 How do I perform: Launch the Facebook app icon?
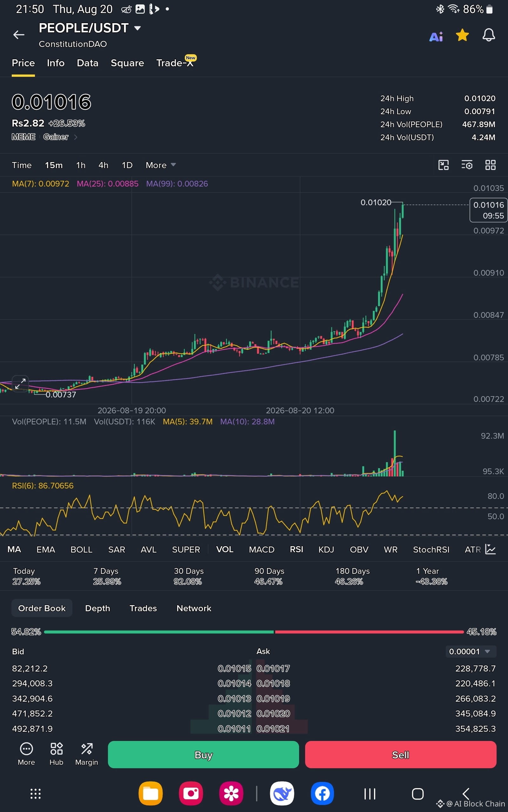[x=322, y=794]
